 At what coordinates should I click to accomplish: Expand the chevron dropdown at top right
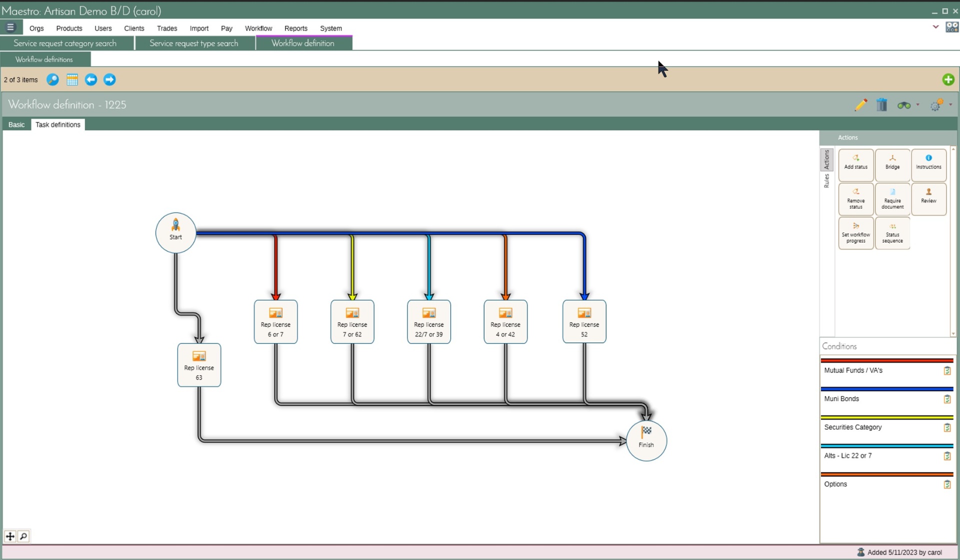(935, 27)
